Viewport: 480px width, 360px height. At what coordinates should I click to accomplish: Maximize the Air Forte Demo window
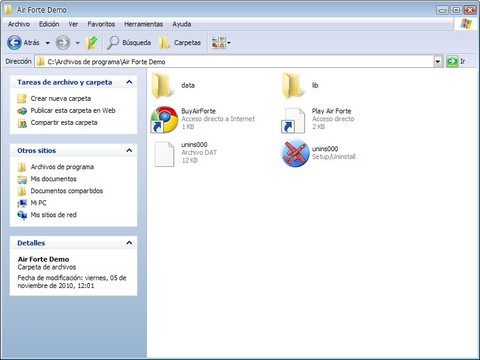click(456, 10)
